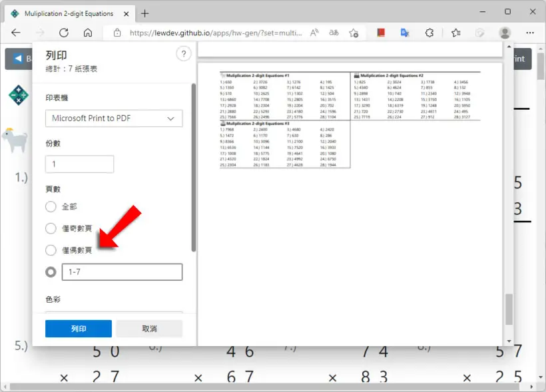This screenshot has width=546, height=392.
Task: Open a new browser tab with plus
Action: (145, 13)
